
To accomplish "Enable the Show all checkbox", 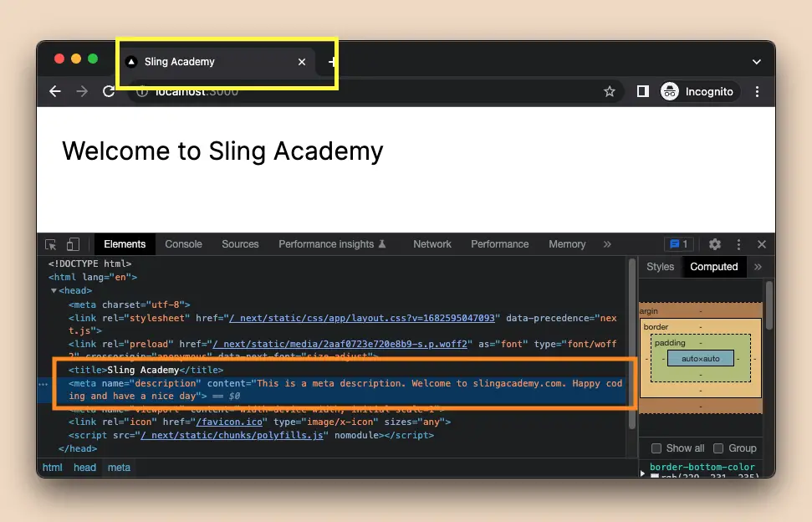I will pos(656,448).
